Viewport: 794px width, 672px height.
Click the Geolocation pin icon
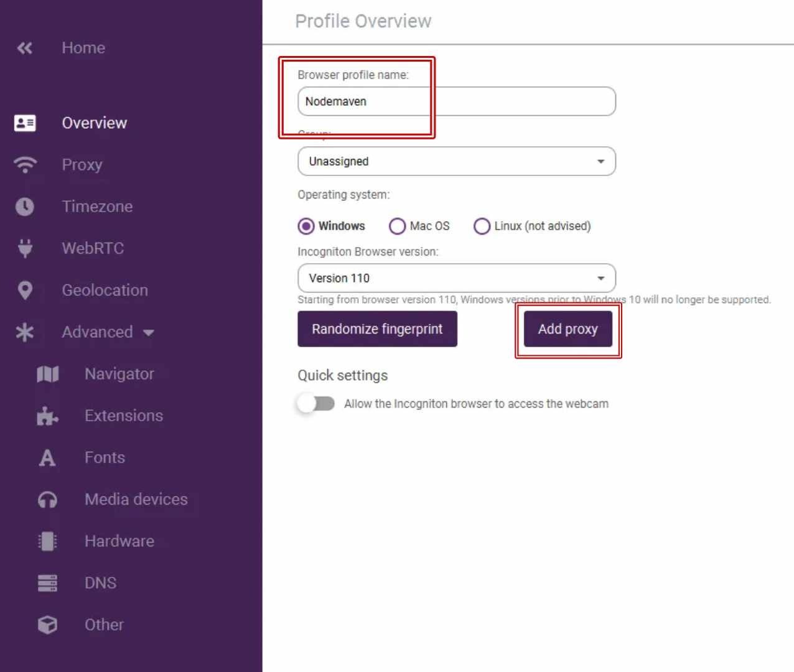25,290
